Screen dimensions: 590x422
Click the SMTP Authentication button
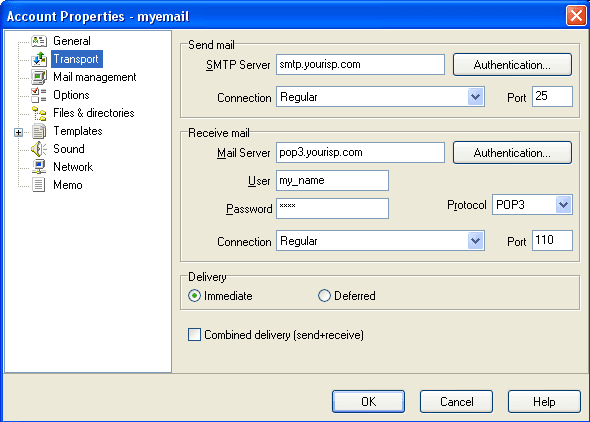coord(512,65)
